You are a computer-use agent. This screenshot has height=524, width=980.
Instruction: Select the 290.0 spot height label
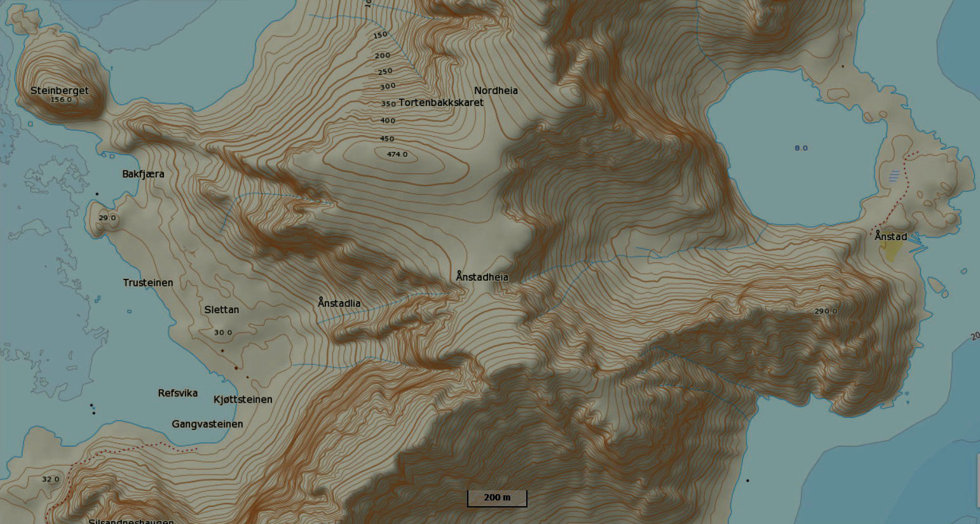point(826,311)
